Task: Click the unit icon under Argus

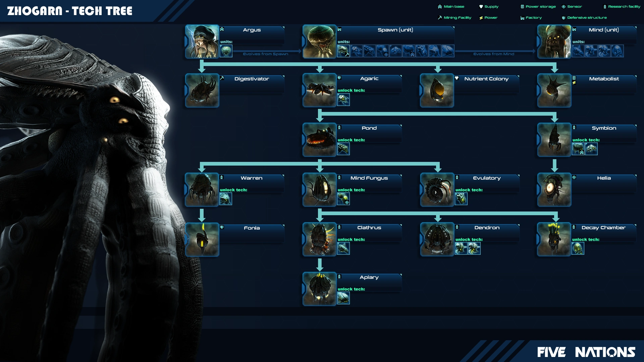Action: coord(226,51)
